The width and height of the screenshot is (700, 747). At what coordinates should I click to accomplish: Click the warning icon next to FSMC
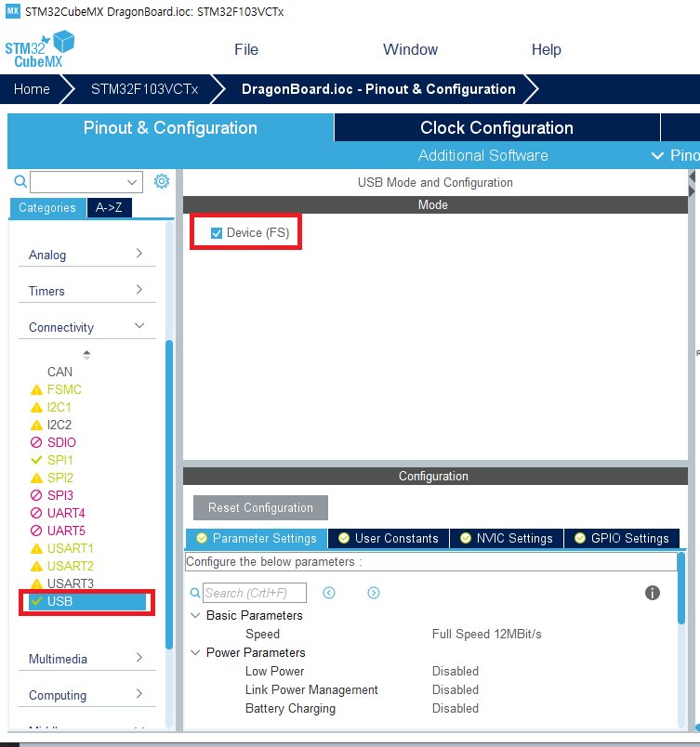(36, 390)
